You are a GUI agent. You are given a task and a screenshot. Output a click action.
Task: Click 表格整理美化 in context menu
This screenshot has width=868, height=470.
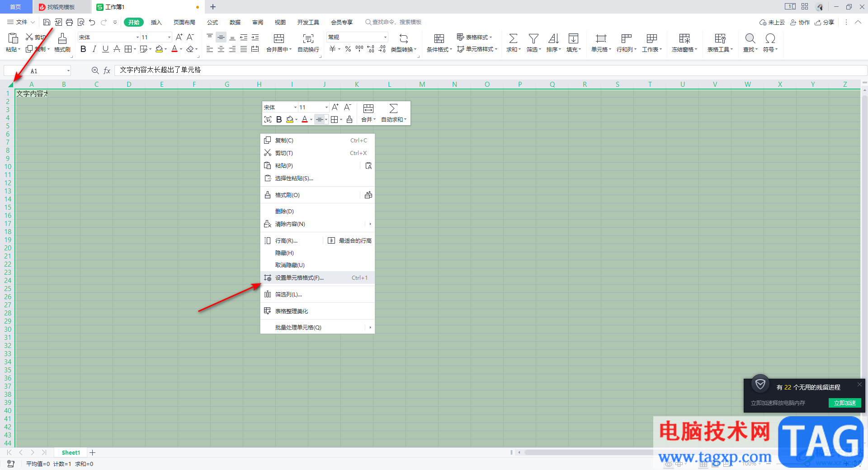tap(317, 311)
